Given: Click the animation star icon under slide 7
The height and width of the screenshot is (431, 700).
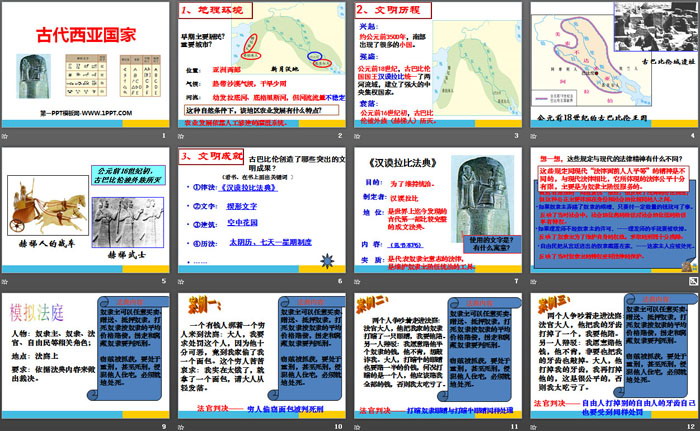Looking at the screenshot, I should pyautogui.click(x=357, y=282).
